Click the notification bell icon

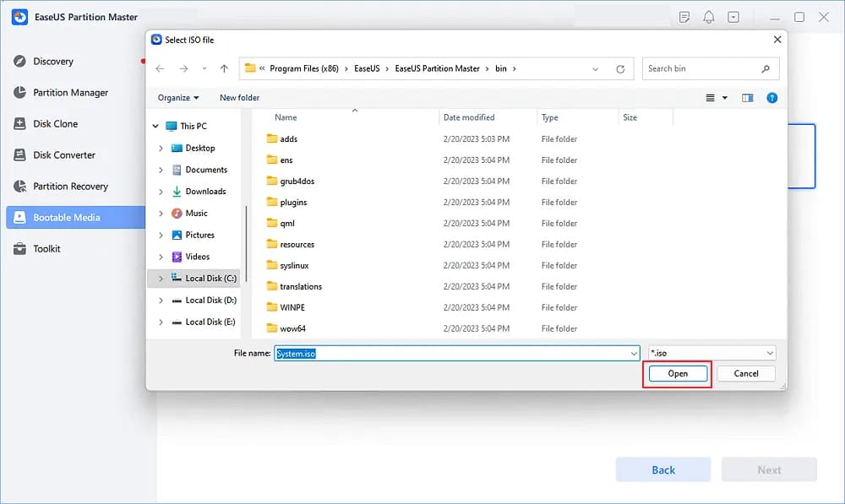point(708,17)
